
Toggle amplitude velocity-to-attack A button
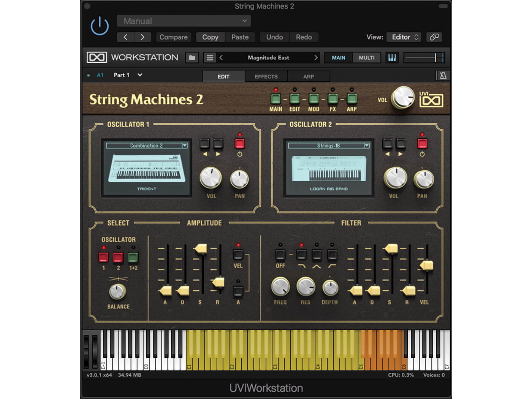[238, 291]
